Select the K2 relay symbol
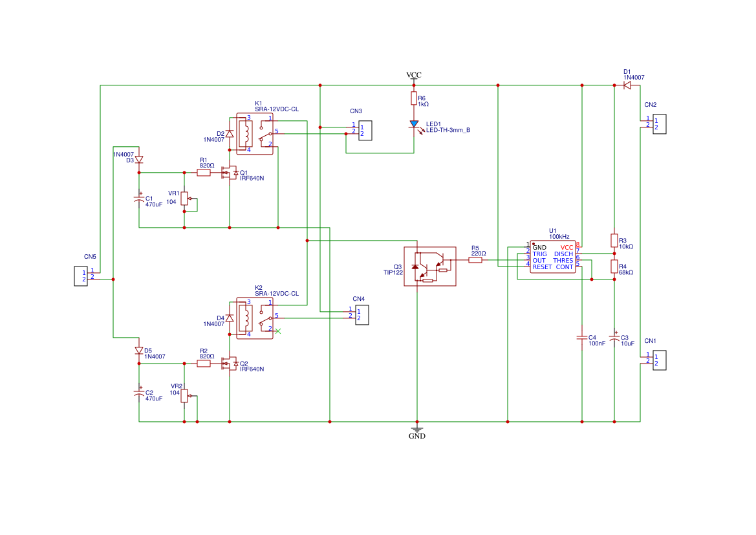 coord(255,318)
